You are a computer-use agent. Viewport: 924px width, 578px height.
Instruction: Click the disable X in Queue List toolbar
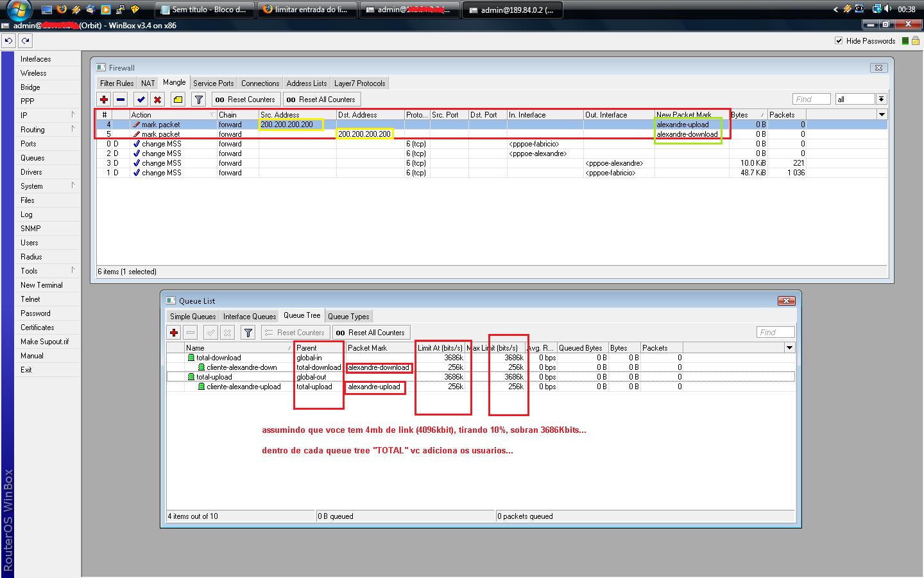pos(227,333)
